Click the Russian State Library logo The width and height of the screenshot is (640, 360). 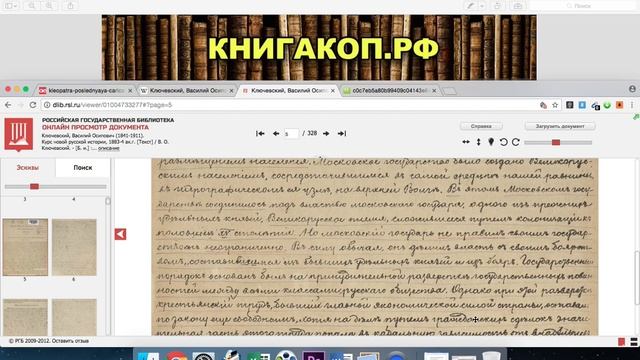tap(18, 134)
